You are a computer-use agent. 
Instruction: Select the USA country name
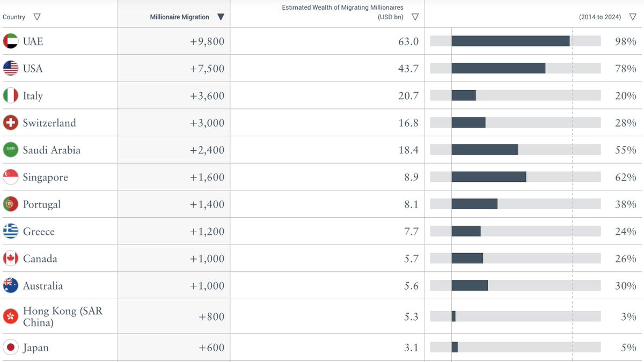pos(33,69)
